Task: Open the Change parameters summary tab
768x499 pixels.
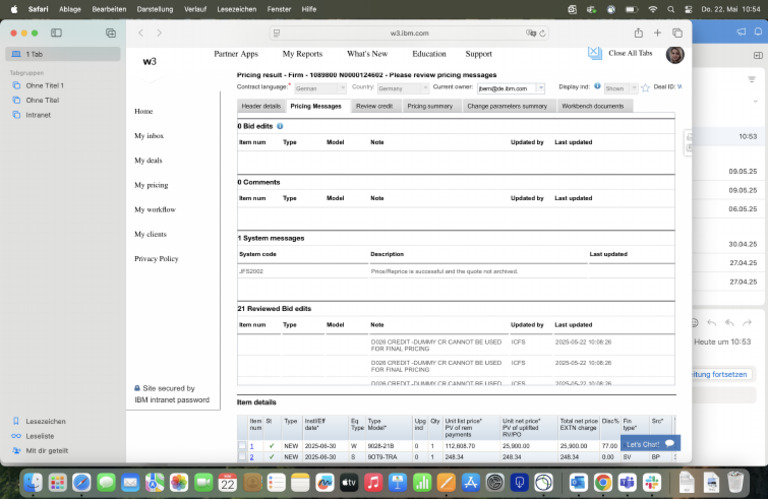Action: click(507, 106)
